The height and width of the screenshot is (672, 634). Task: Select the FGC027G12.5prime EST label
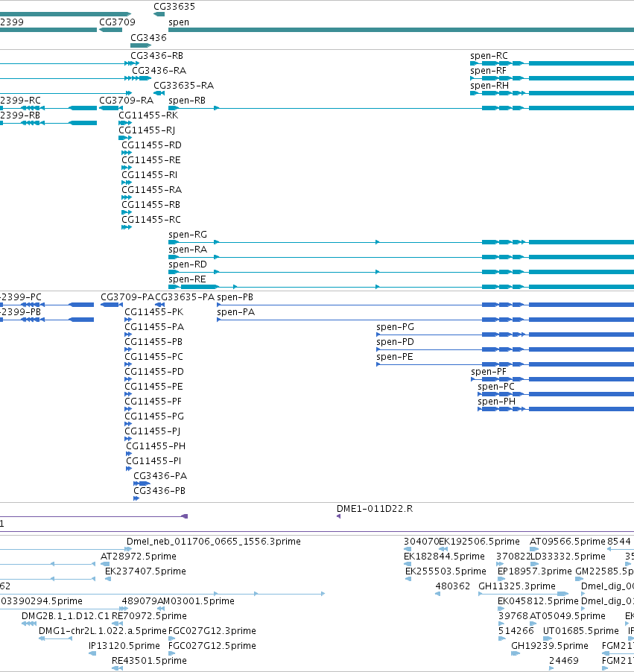coord(212,646)
